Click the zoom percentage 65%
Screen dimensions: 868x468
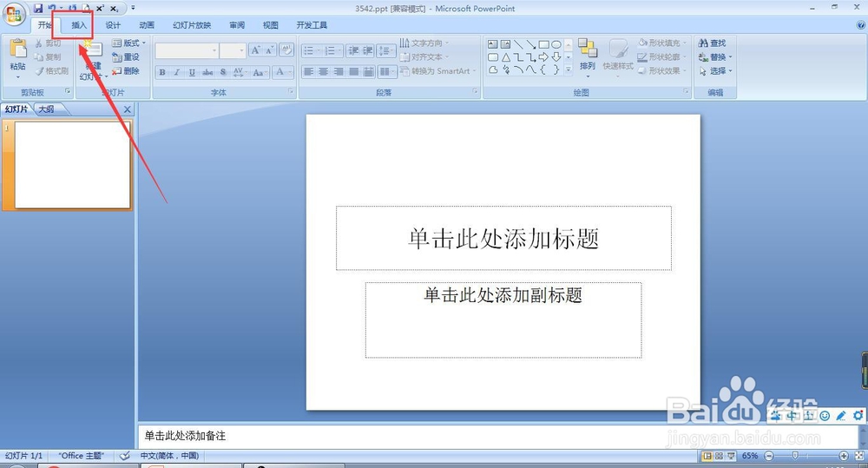click(x=750, y=456)
